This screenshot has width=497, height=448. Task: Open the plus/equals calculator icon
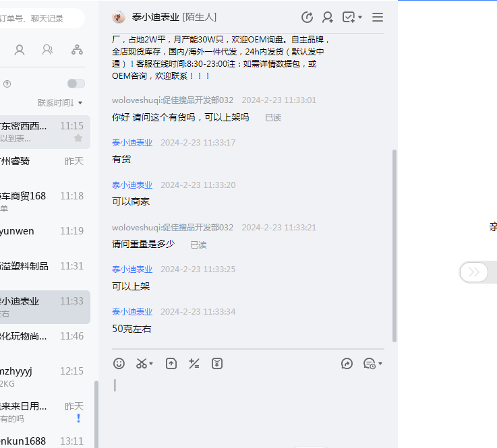click(194, 364)
